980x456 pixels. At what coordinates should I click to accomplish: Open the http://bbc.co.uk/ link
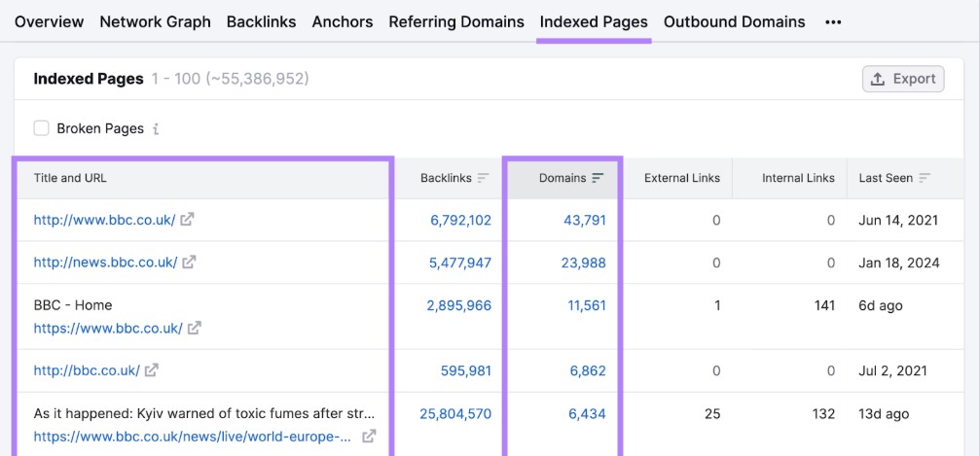coord(87,370)
